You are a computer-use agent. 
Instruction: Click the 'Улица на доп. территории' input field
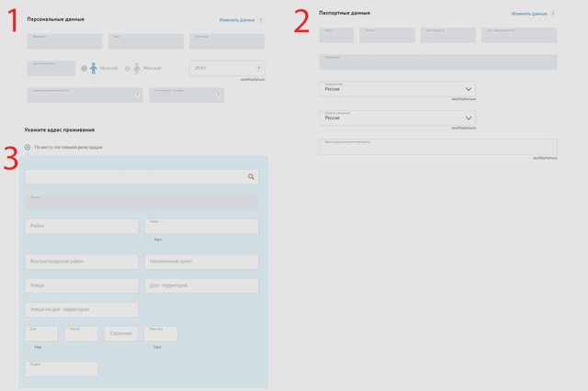pyautogui.click(x=82, y=309)
